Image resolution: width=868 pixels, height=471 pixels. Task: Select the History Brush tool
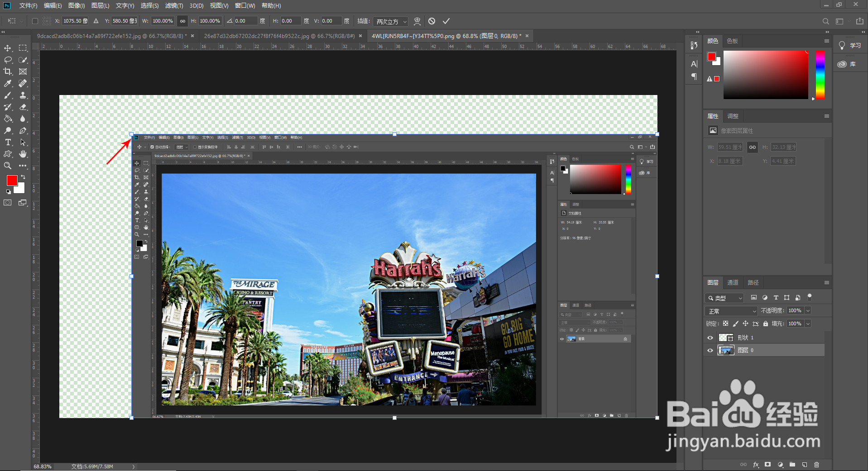[x=8, y=107]
